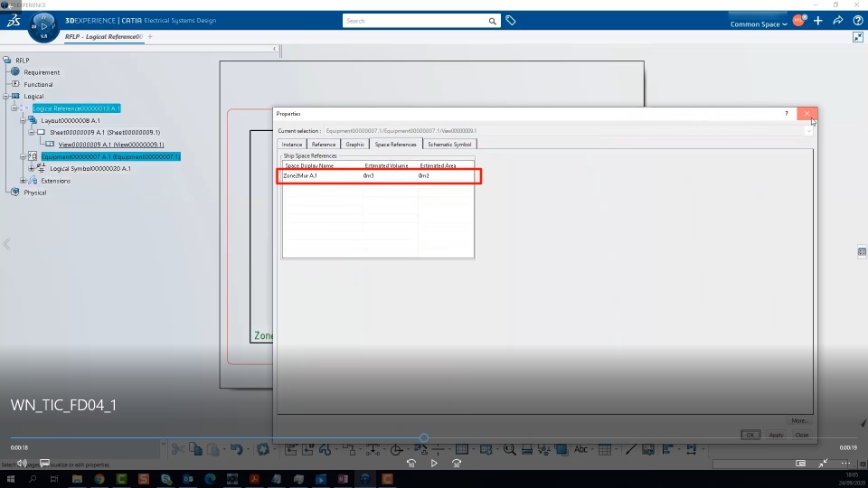Play the video

coord(434,463)
